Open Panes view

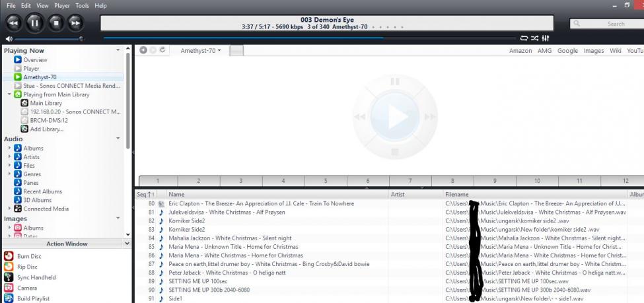31,183
